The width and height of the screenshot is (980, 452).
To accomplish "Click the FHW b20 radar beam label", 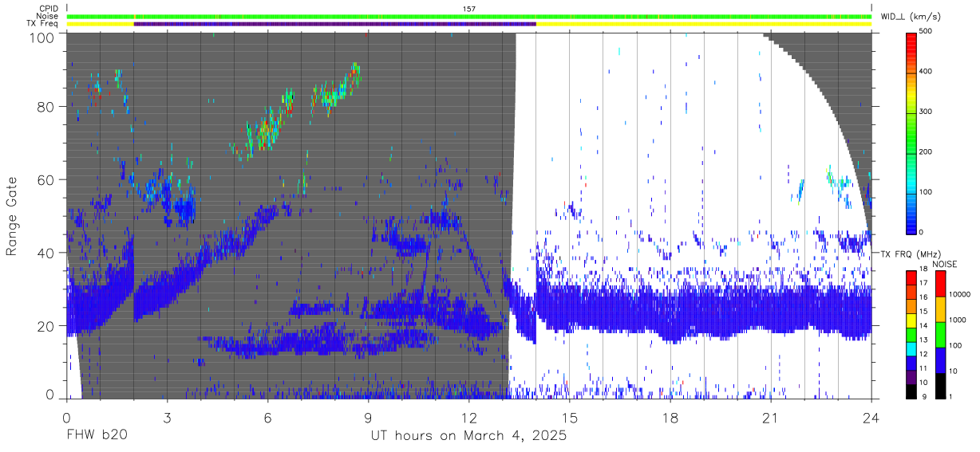I will [97, 435].
